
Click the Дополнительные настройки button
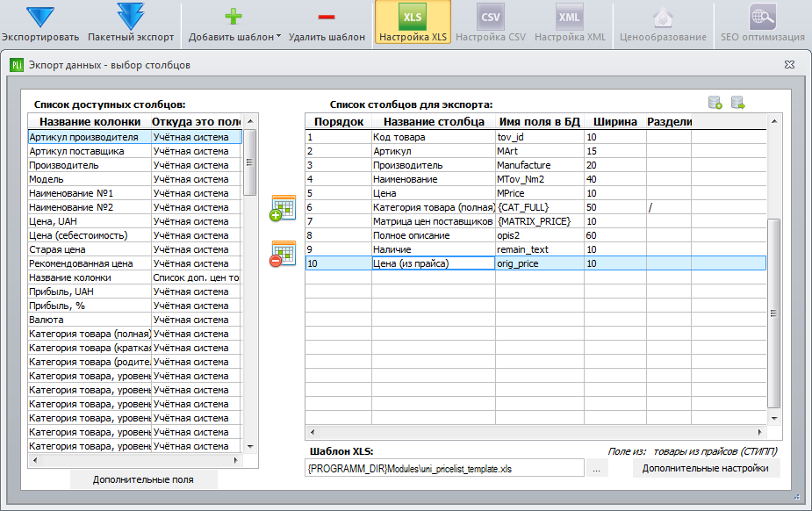[706, 468]
